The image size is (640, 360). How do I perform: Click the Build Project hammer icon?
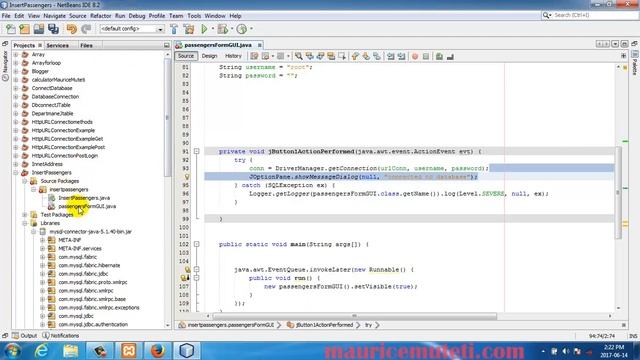point(174,29)
